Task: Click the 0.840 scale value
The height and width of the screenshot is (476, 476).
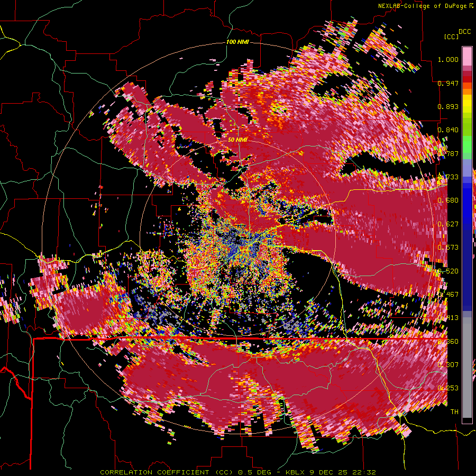Action: pos(448,130)
